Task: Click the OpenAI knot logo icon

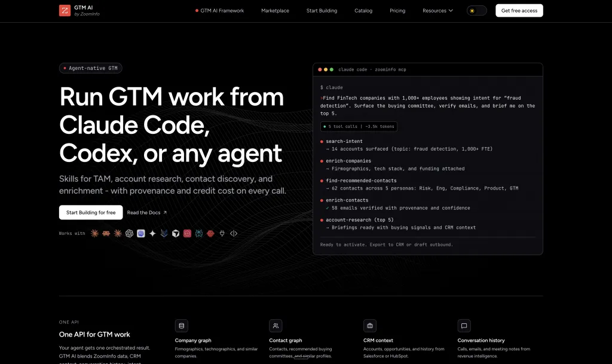Action: pos(129,233)
